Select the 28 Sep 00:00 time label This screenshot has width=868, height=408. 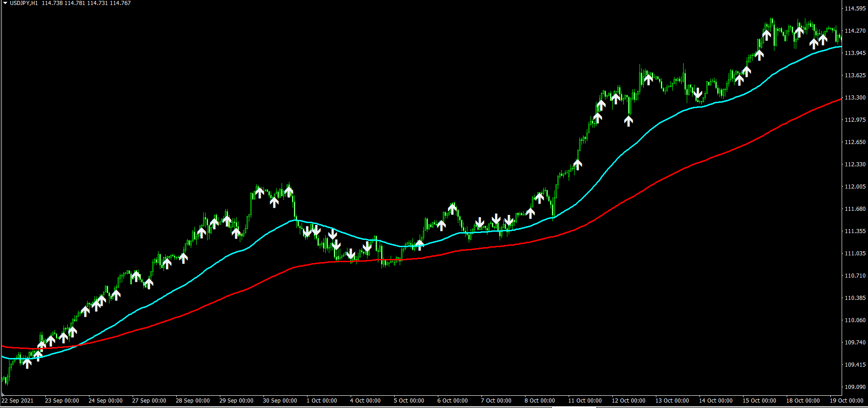(193, 401)
